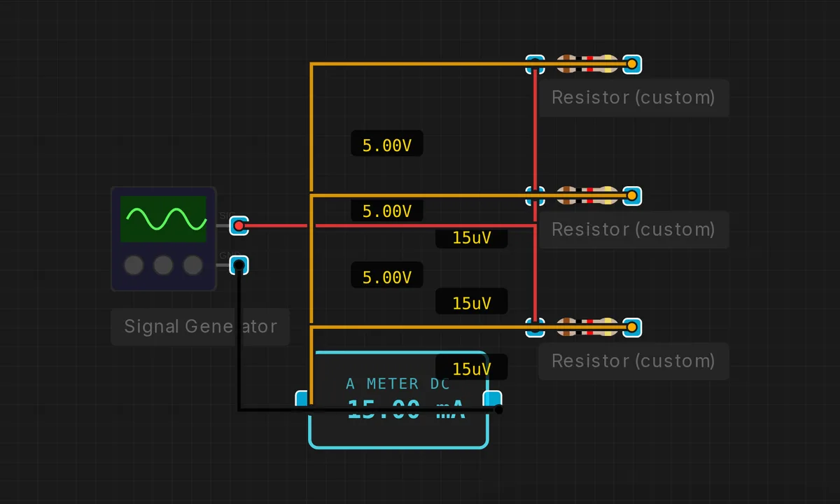Click the ammeter's left terminal

(302, 400)
